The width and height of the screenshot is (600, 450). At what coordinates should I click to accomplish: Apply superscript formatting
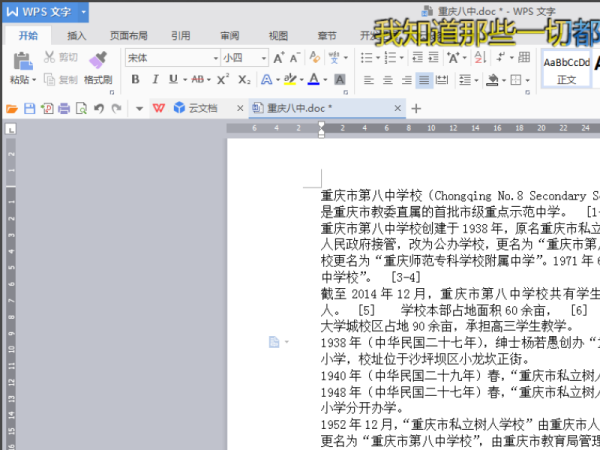223,79
